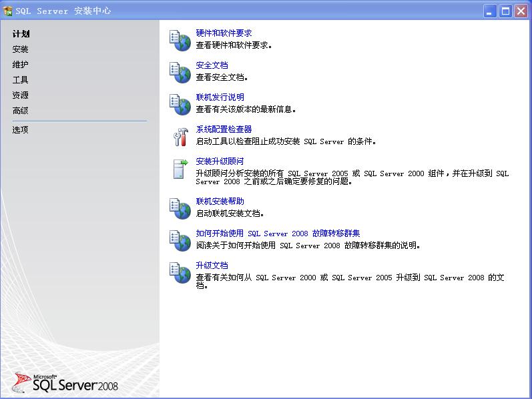Click the document icon next to 安全文档
This screenshot has height=399, width=532.
180,72
